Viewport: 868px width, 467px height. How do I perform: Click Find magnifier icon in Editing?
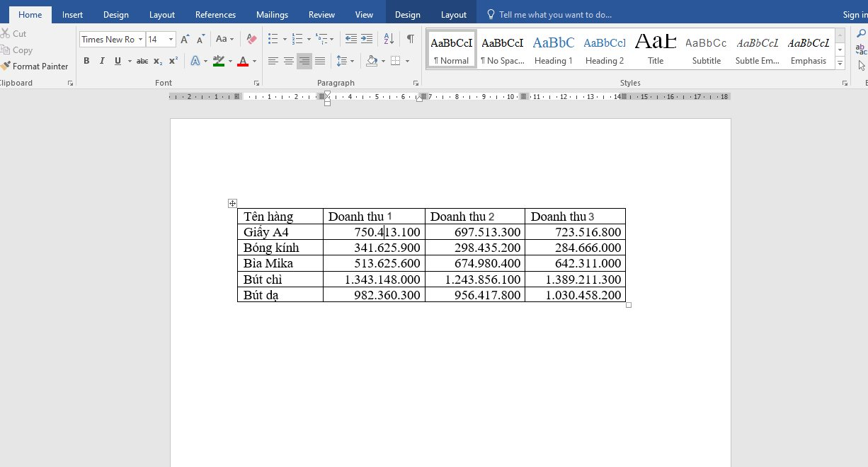point(862,33)
